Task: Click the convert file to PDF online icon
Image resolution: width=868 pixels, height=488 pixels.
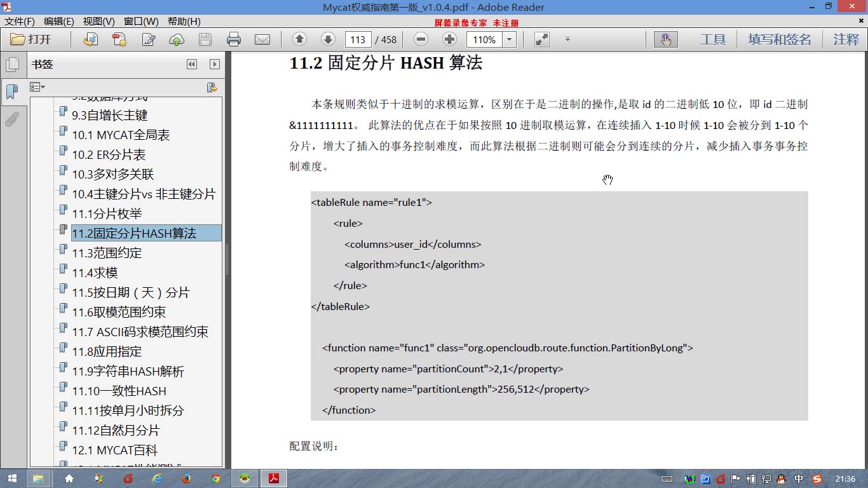Action: click(91, 39)
